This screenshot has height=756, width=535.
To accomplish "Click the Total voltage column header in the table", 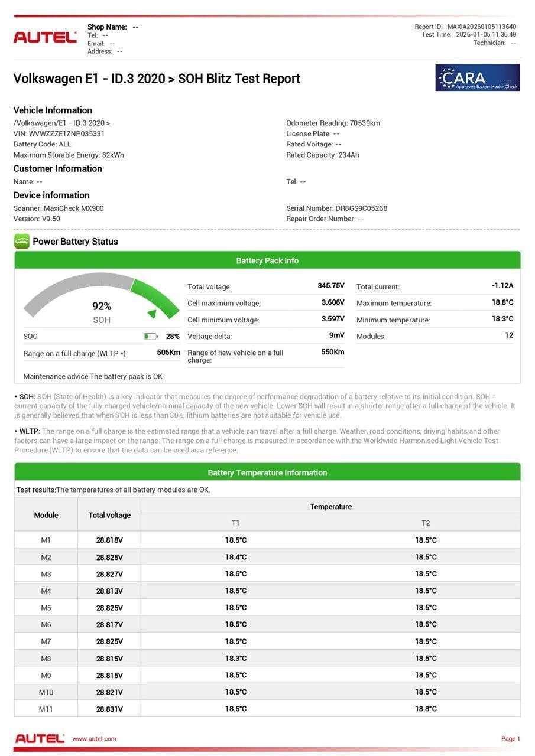I will (109, 515).
